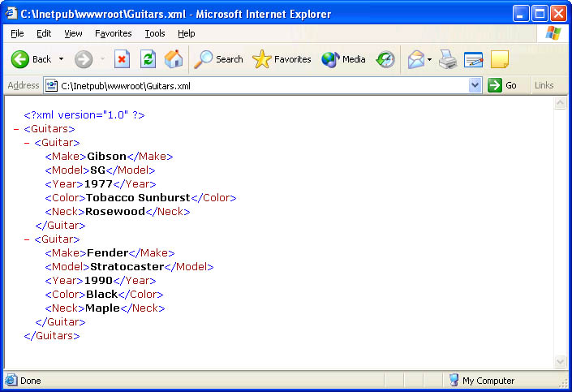Click the My Computer zone icon
This screenshot has width=572, height=392.
coord(454,381)
